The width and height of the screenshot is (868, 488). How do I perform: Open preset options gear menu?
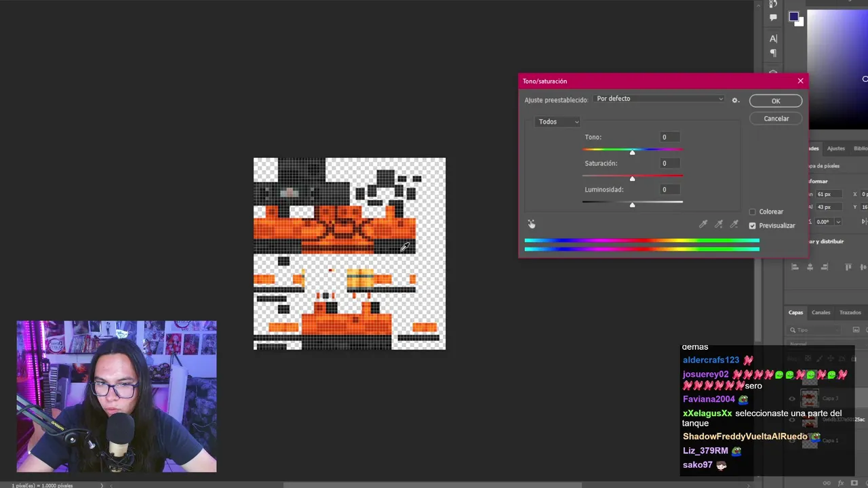pos(735,100)
